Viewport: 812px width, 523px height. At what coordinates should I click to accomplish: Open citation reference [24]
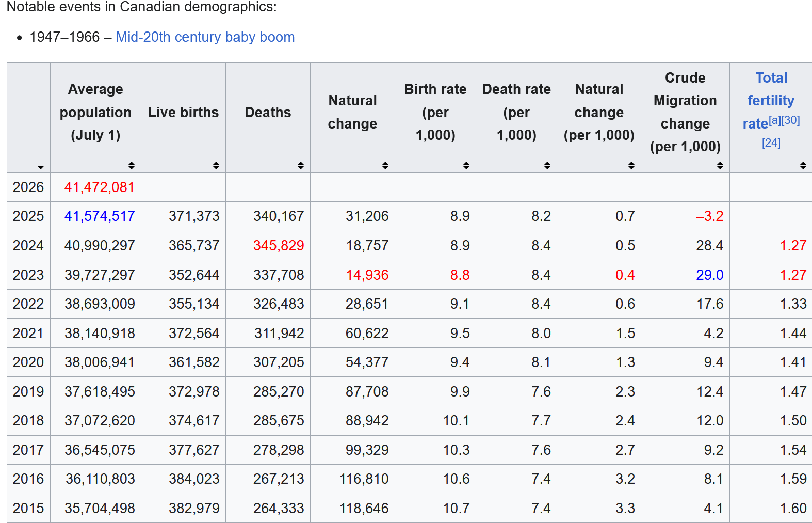[771, 143]
